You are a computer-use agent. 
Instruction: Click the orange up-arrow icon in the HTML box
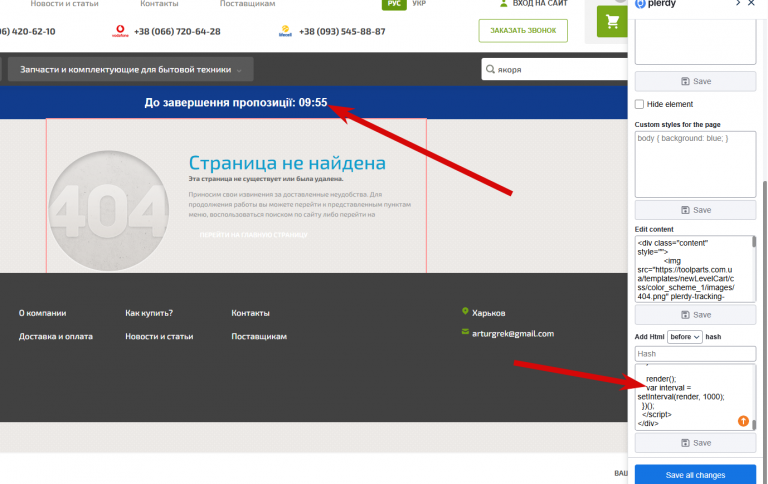click(743, 421)
